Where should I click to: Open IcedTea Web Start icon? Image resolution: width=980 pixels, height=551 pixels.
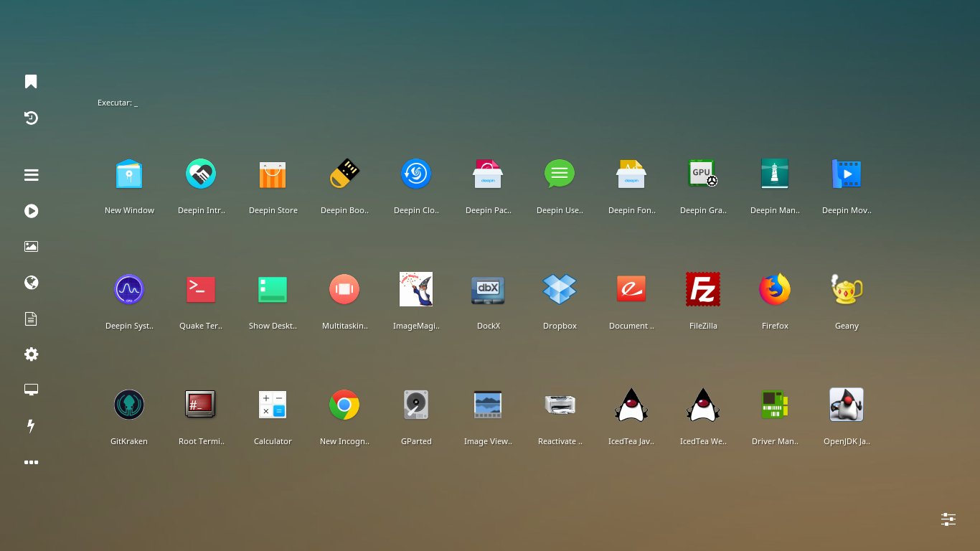click(x=703, y=405)
